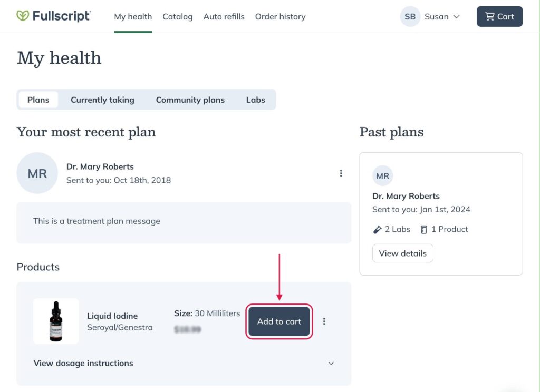Collapse the dosage section using the chevron
Viewport: 540px width, 392px height.
[331, 363]
